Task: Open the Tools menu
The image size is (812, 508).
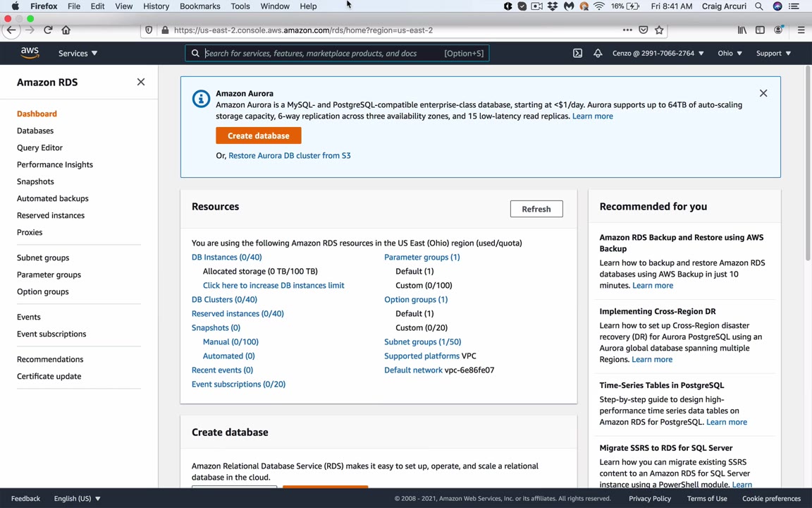Action: coord(240,6)
